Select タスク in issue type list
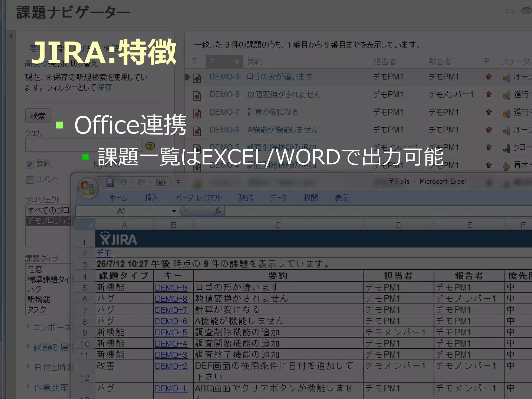This screenshot has width=532, height=399. click(x=37, y=309)
